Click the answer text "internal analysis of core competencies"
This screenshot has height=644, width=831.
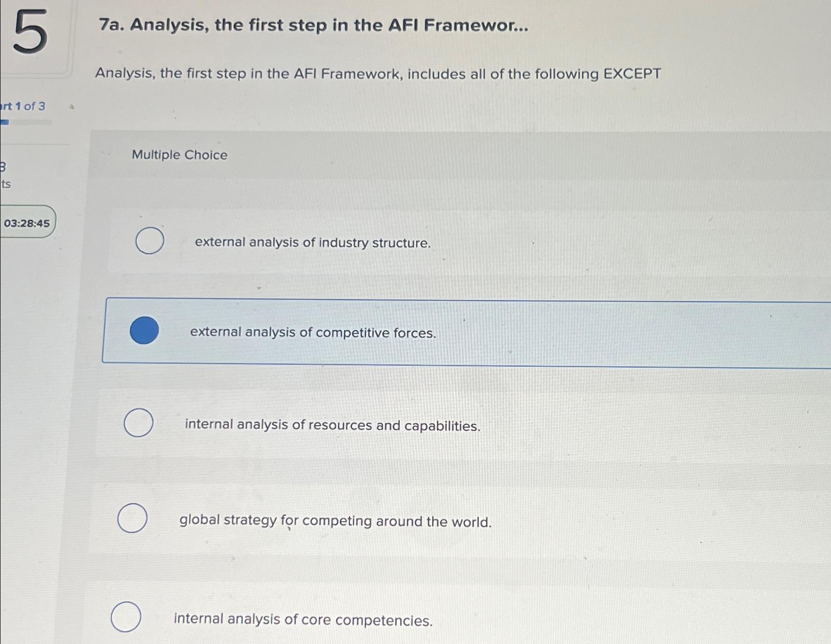(x=303, y=619)
